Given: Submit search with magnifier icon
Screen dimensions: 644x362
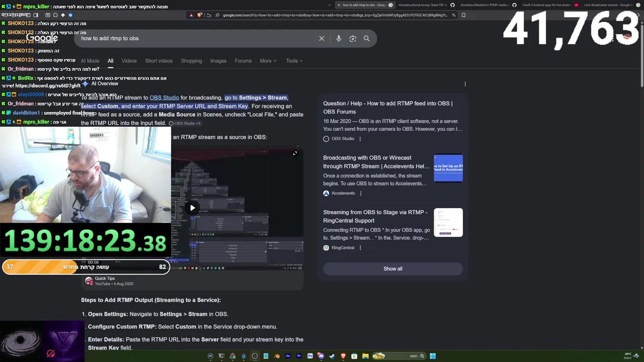Looking at the screenshot, I should click(x=367, y=38).
